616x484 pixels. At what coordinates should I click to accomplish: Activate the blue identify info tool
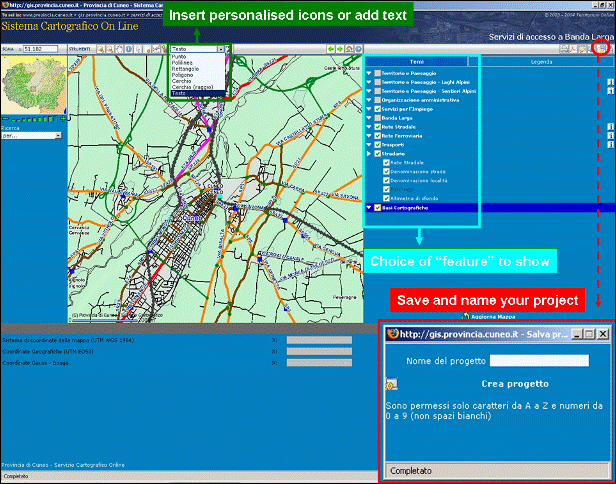coord(128,49)
